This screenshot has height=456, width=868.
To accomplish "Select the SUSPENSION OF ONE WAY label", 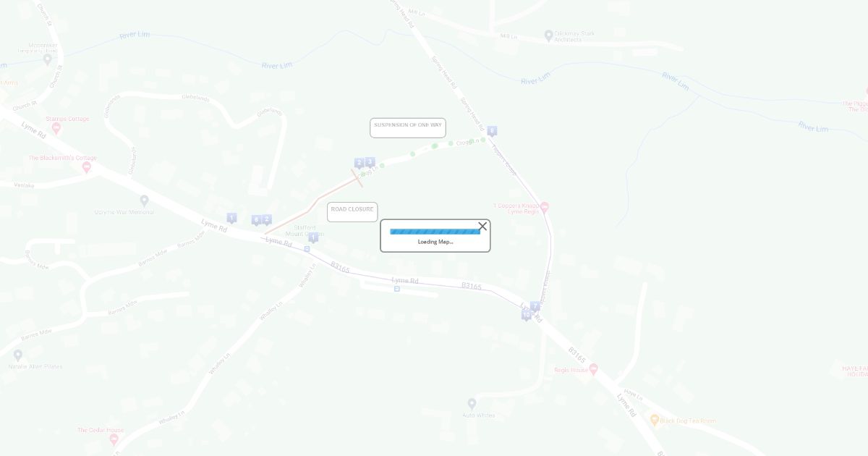I will click(x=408, y=128).
